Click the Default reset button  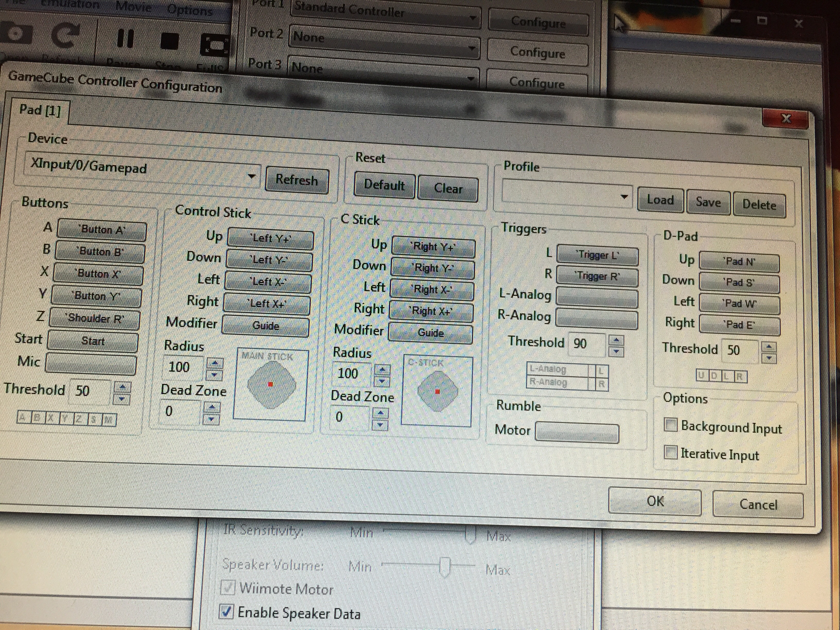coord(384,185)
